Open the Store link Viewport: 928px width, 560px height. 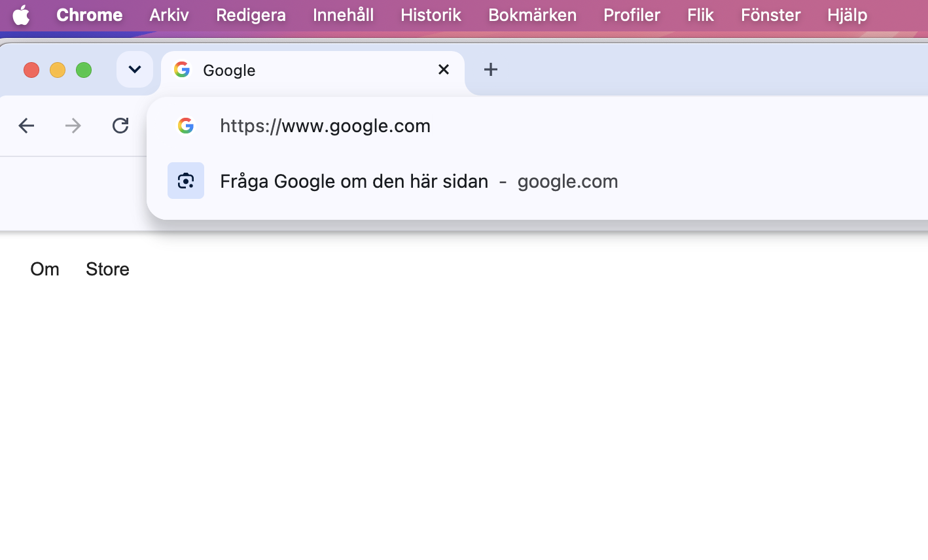(x=107, y=269)
